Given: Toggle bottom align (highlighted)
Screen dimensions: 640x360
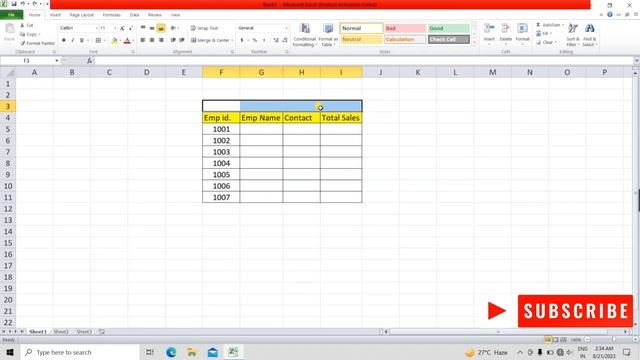Looking at the screenshot, I should click(x=161, y=28).
